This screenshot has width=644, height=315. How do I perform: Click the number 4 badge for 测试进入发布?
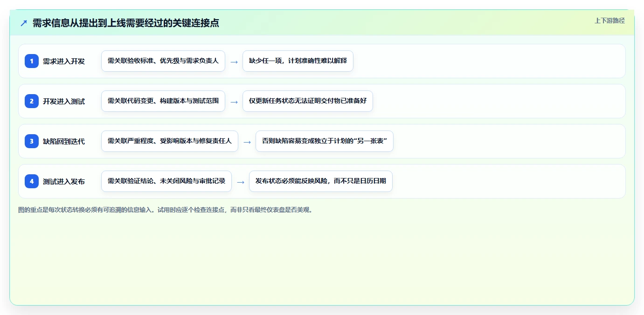click(32, 181)
